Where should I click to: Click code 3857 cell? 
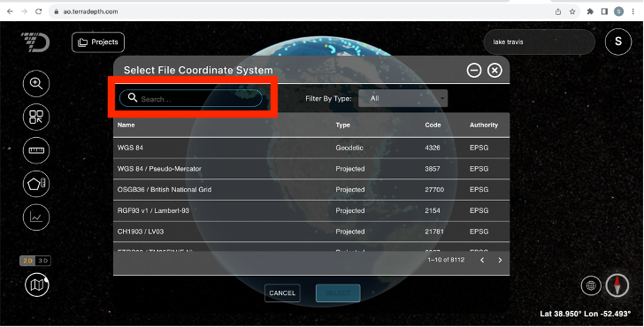[x=433, y=169]
